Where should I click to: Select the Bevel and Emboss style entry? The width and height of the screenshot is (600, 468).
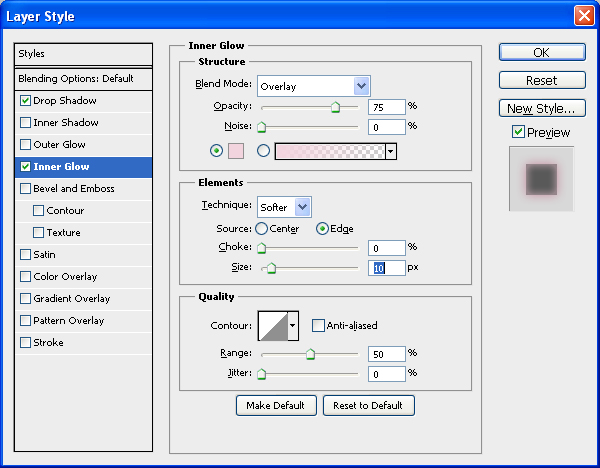pyautogui.click(x=74, y=189)
